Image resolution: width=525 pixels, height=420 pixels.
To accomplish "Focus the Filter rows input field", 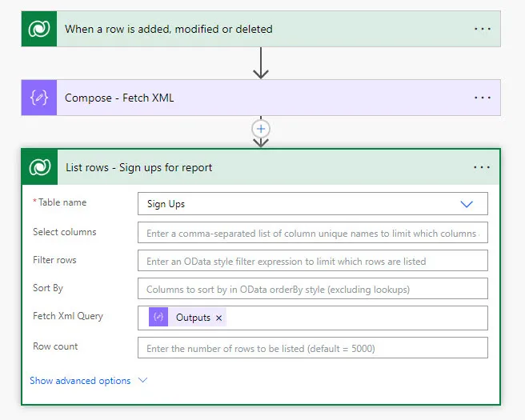I will (313, 261).
